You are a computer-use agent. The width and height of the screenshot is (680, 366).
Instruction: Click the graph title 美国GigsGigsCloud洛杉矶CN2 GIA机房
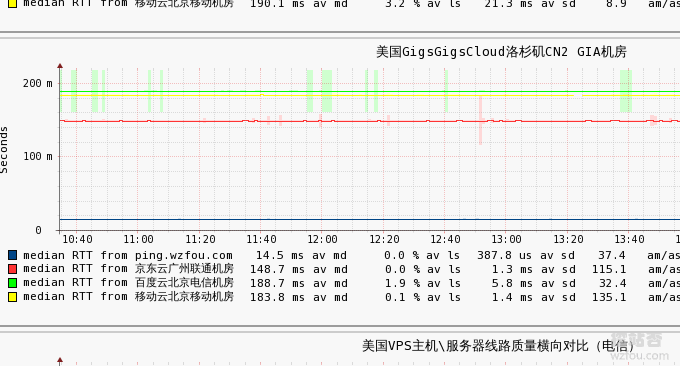501,52
